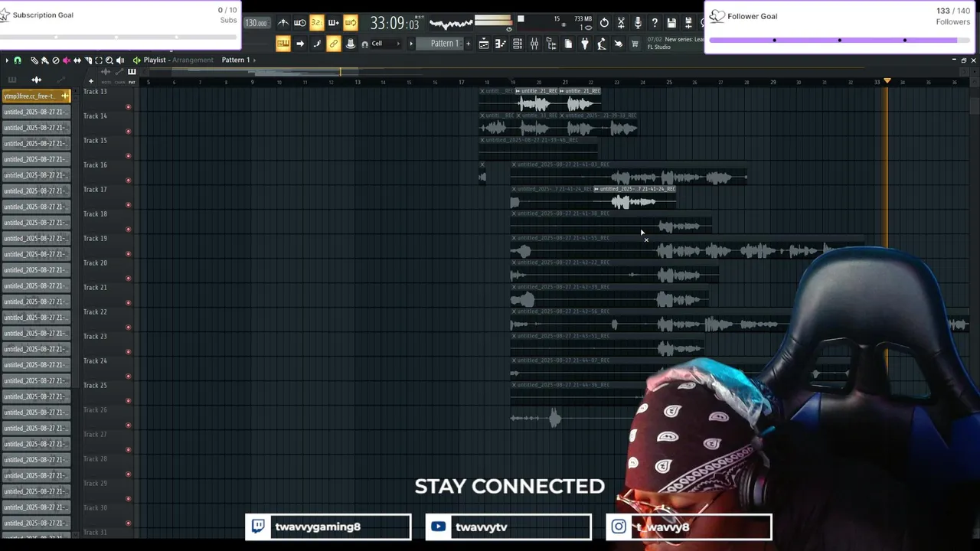The image size is (980, 551).
Task: Open the Playlist view icon
Action: pyautogui.click(x=484, y=44)
